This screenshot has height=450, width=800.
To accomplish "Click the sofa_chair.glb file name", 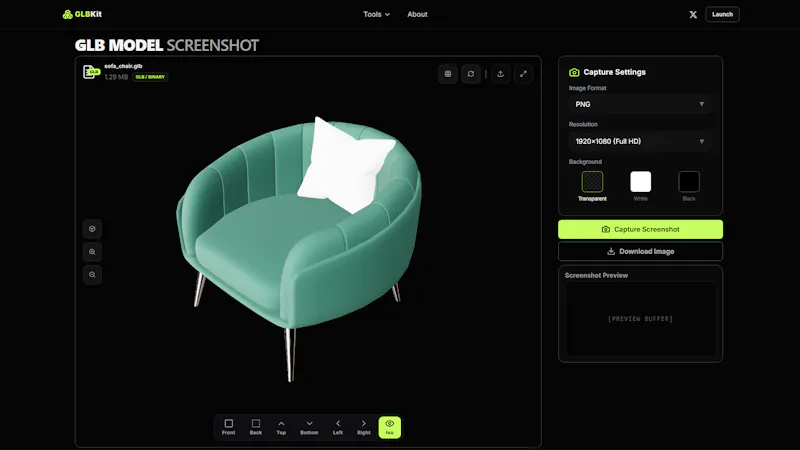I will click(123, 66).
